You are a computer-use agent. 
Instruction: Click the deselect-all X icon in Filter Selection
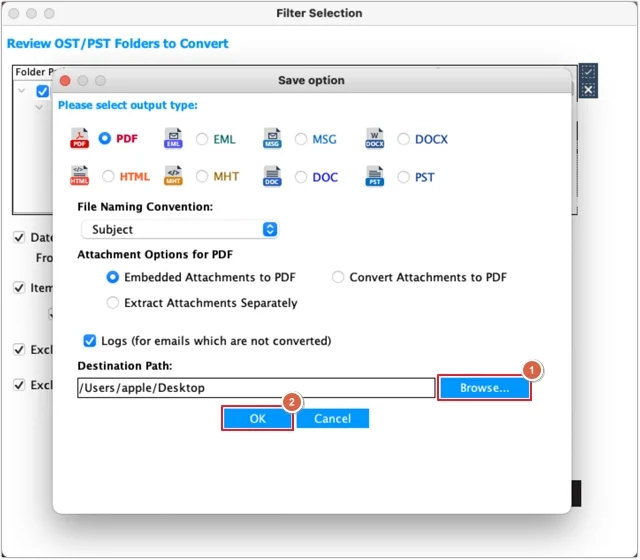[588, 90]
